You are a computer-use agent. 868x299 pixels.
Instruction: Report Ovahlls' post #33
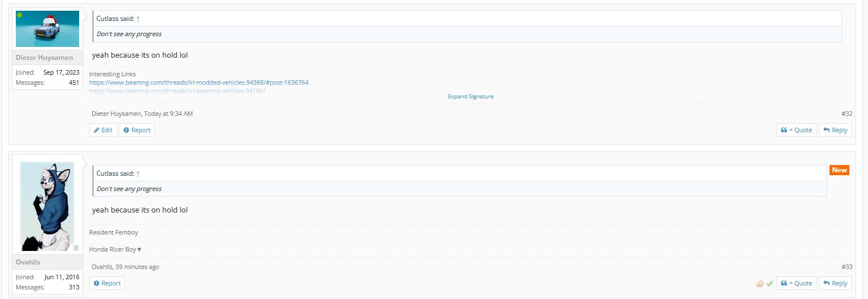coord(107,283)
